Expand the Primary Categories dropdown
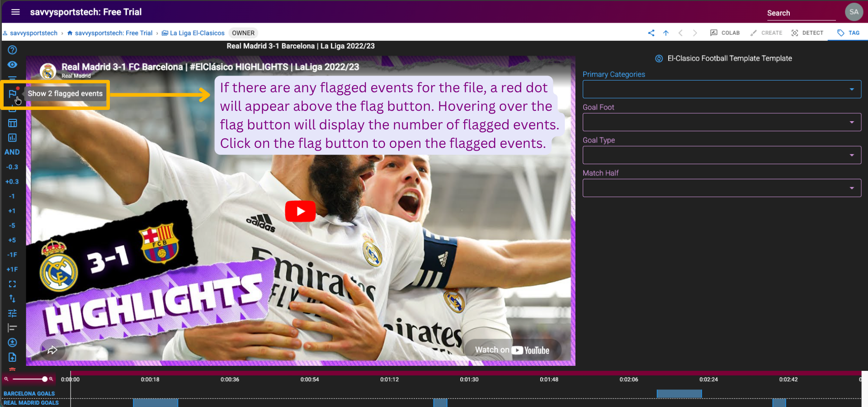 (722, 90)
